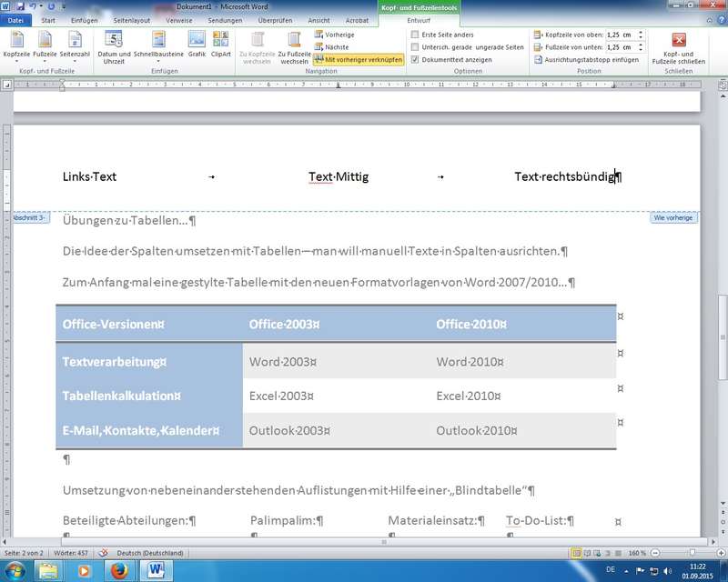
Task: Open the Word help question mark
Action: click(x=722, y=20)
